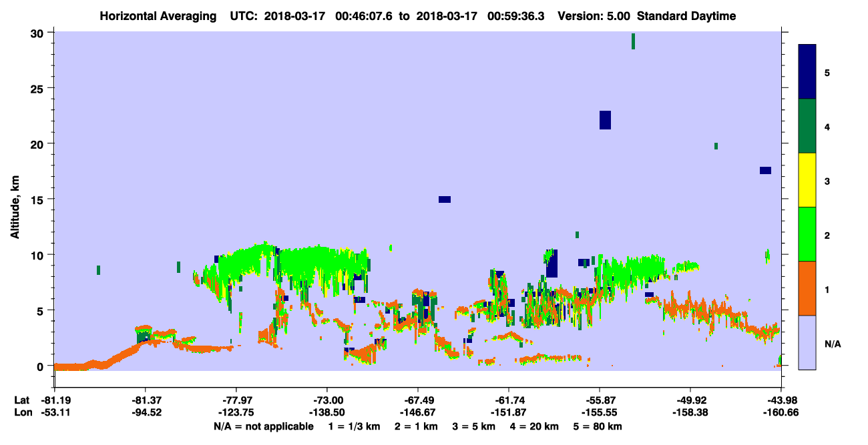This screenshot has width=868, height=445.
Task: Click legend text '3 = 5 km'
Action: tap(475, 426)
